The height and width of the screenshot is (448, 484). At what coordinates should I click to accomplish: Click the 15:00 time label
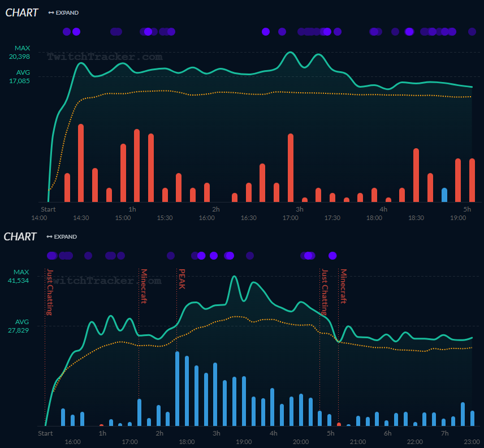(x=123, y=218)
